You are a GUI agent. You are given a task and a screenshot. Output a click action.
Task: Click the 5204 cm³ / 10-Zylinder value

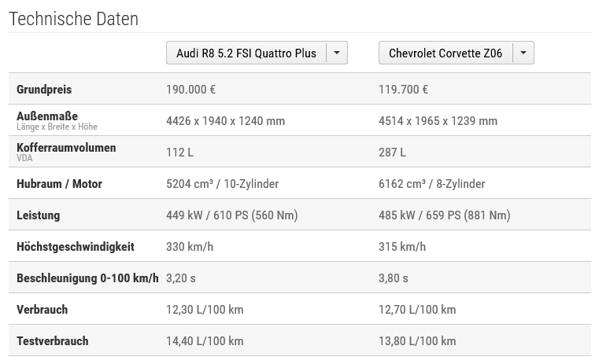pos(222,184)
